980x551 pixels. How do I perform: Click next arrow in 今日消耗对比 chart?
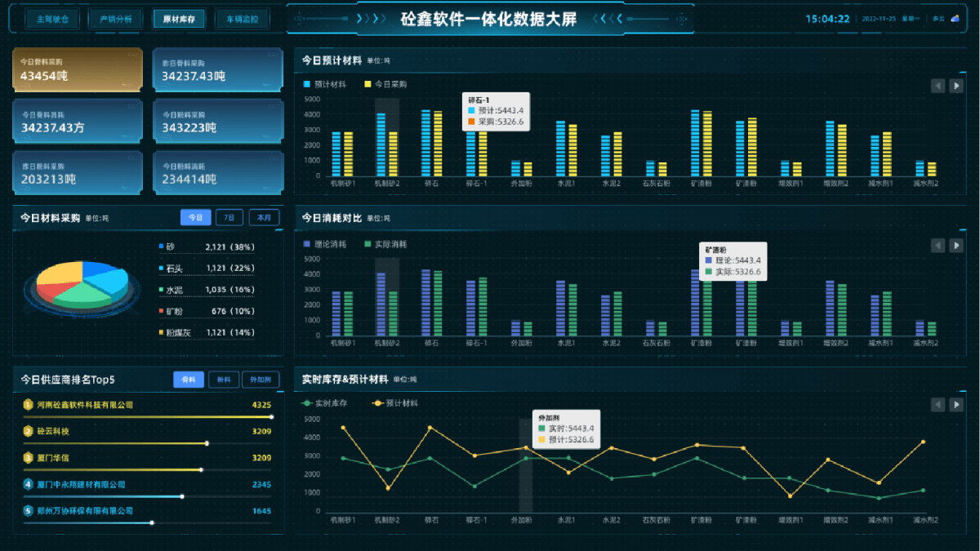click(x=956, y=245)
